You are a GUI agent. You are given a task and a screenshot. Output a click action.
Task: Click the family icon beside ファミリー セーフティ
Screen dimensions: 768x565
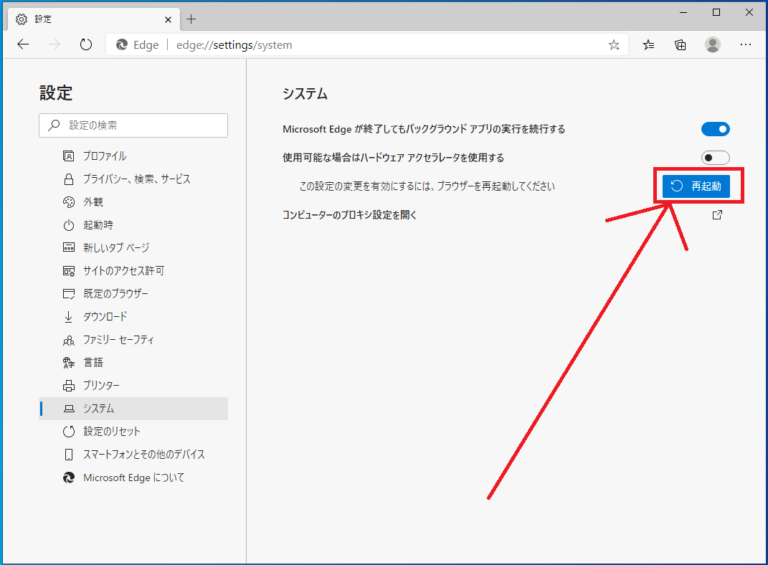tap(69, 340)
